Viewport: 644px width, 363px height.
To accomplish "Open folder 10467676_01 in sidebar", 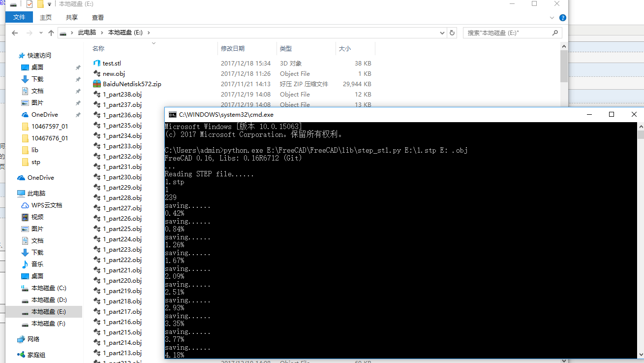I will (45, 138).
